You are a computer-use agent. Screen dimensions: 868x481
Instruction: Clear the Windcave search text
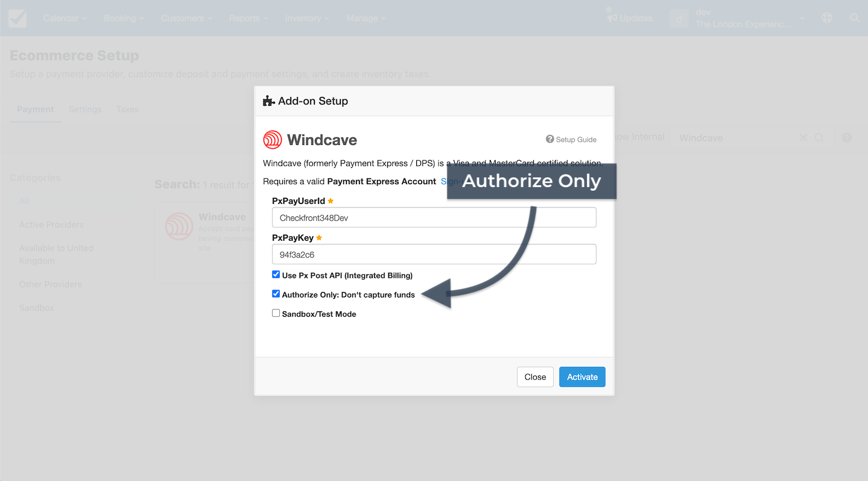[803, 138]
